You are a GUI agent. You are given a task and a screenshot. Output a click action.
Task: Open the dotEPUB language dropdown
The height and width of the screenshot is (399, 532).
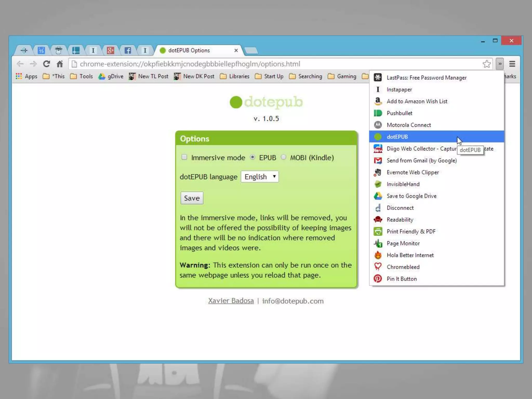(260, 177)
